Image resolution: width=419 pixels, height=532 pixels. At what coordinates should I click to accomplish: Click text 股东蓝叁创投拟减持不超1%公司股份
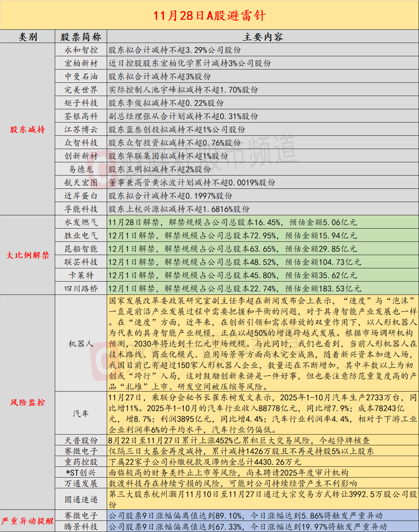(x=177, y=130)
